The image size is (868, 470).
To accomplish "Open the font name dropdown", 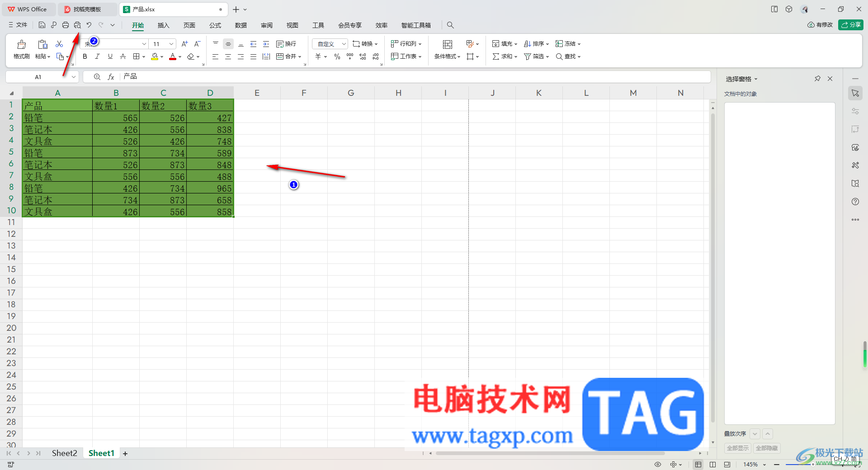I will [x=144, y=44].
